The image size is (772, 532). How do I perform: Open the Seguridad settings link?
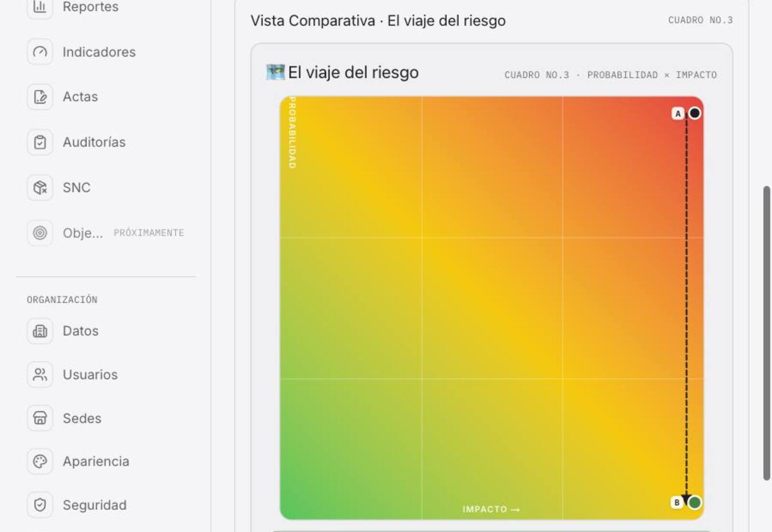[x=95, y=505]
